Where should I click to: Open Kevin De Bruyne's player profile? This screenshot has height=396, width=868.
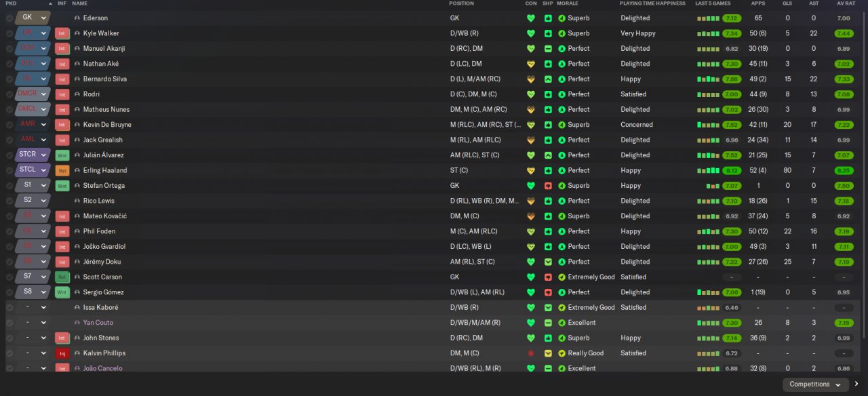[x=107, y=125]
